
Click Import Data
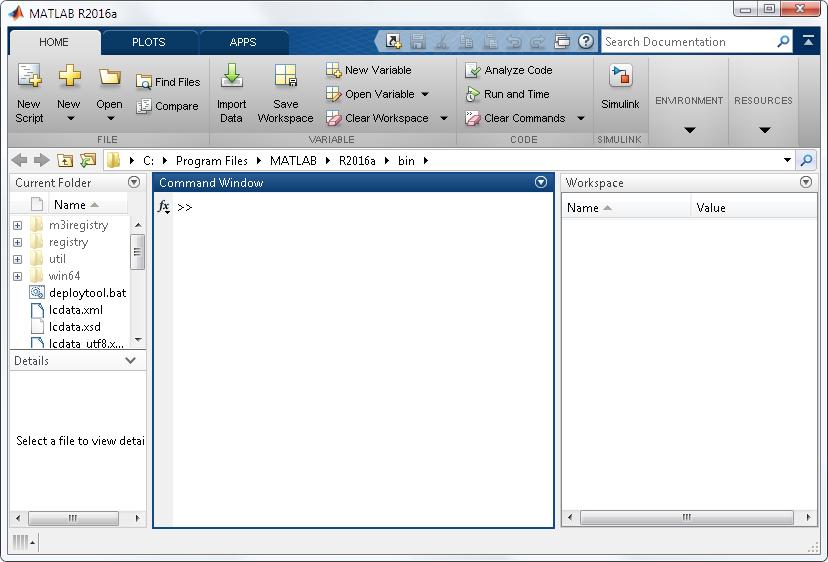click(231, 93)
